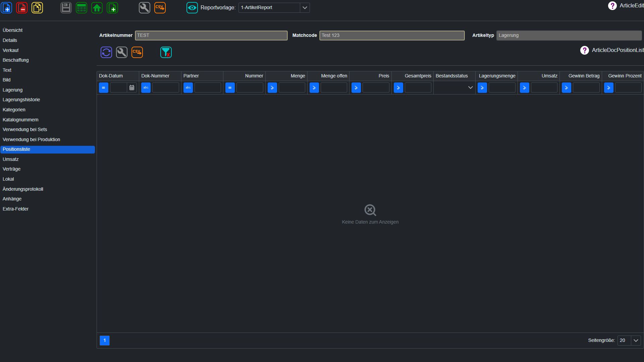
Task: Change Umsatz filter operator dropdown
Action: coord(525,87)
